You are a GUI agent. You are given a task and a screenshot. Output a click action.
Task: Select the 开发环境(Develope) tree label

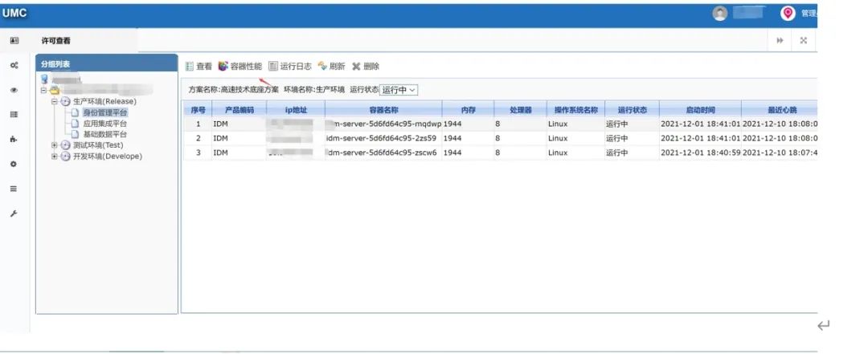pyautogui.click(x=108, y=157)
